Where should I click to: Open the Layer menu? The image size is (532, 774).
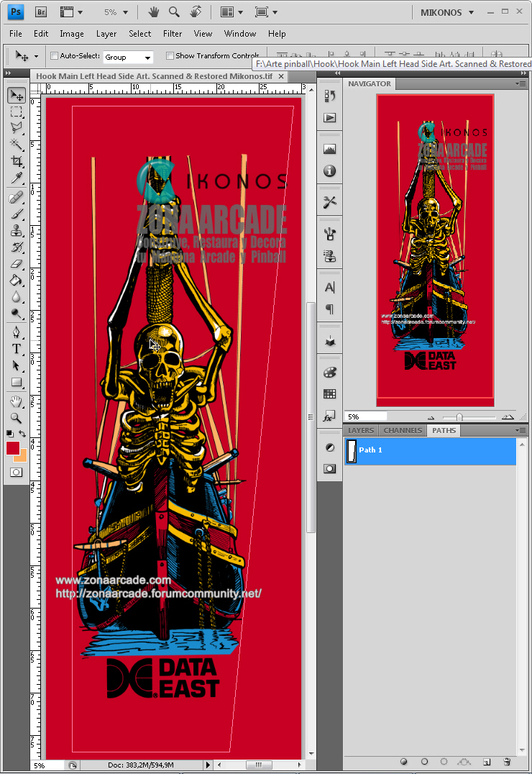(x=106, y=34)
